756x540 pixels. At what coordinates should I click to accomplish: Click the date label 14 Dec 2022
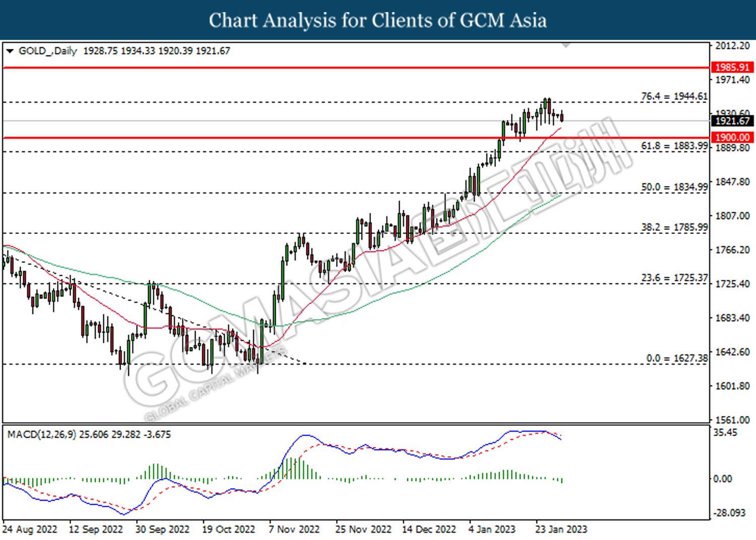[x=429, y=529]
